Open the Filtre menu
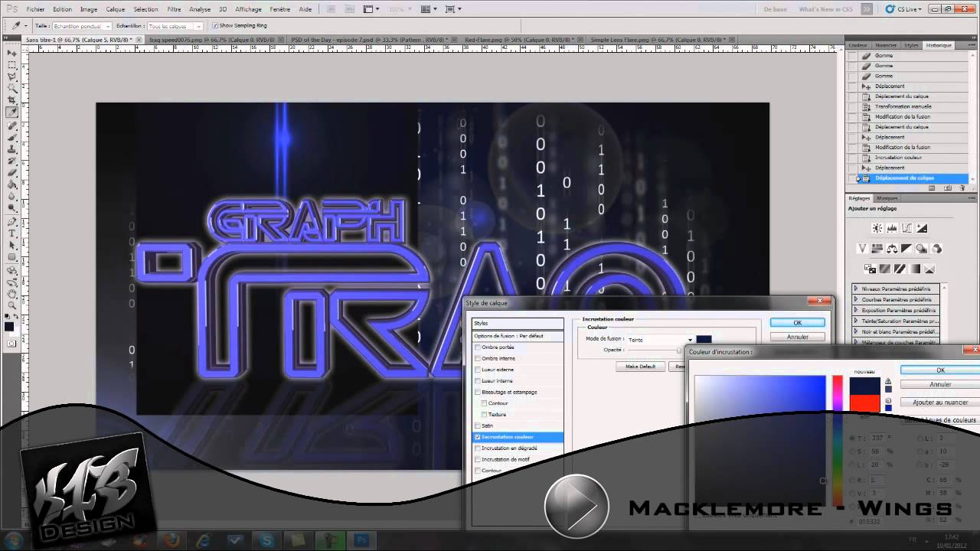980x551 pixels. click(x=174, y=9)
